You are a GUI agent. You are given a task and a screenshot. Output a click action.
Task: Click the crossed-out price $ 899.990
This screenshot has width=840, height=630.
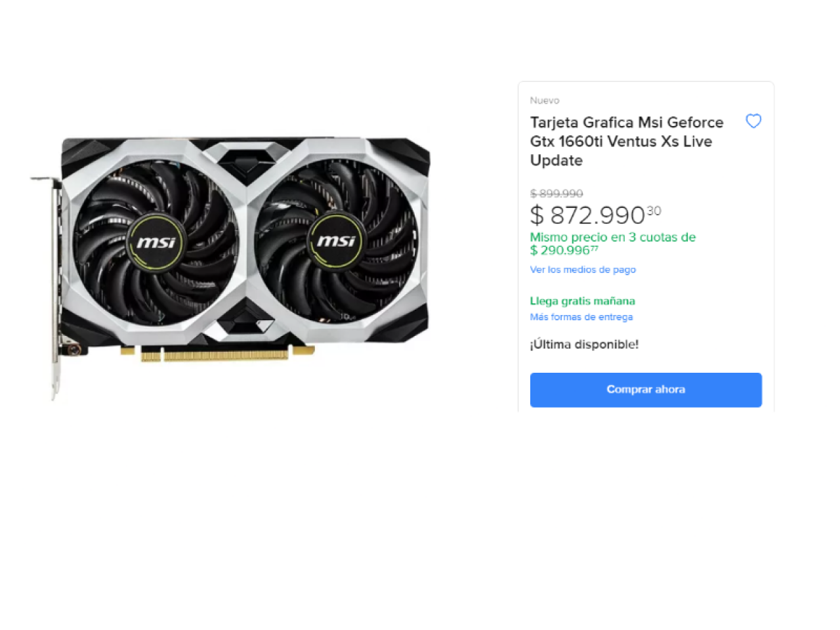(x=556, y=194)
